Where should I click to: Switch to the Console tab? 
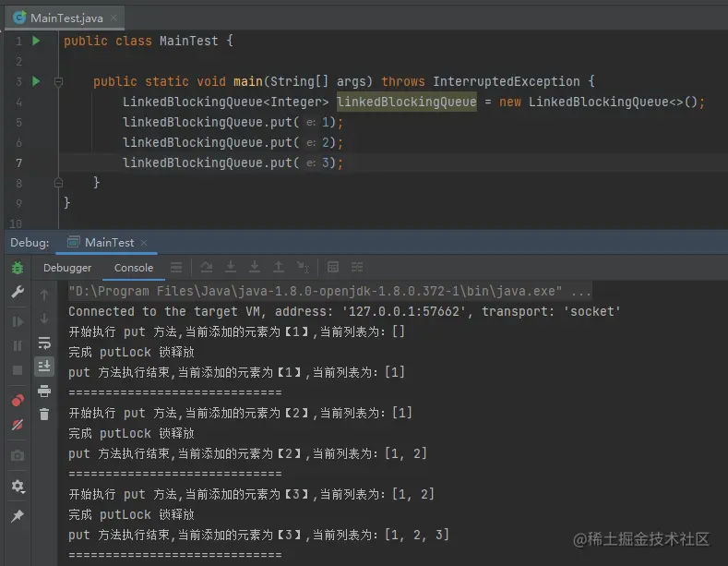pos(134,268)
